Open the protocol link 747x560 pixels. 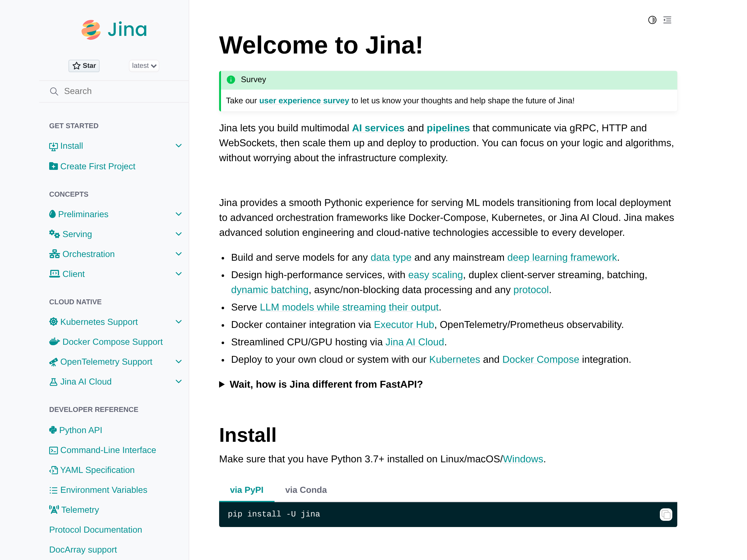pyautogui.click(x=531, y=290)
